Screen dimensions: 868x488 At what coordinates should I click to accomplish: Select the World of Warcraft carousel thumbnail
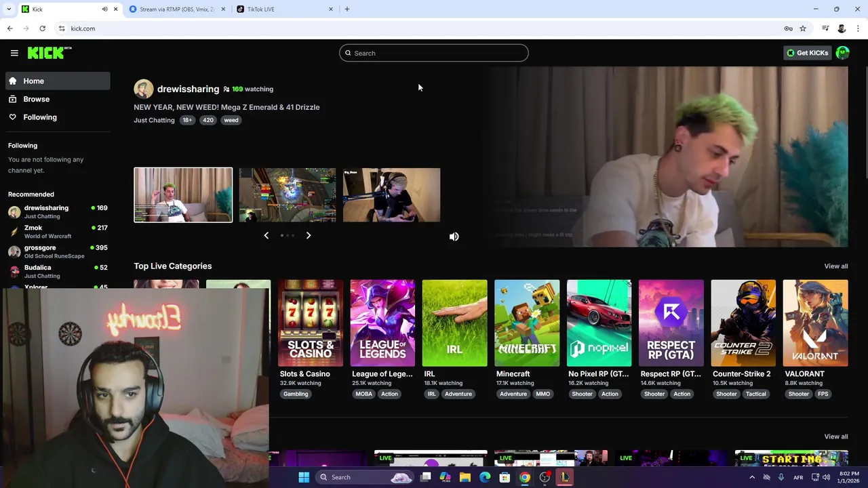288,195
